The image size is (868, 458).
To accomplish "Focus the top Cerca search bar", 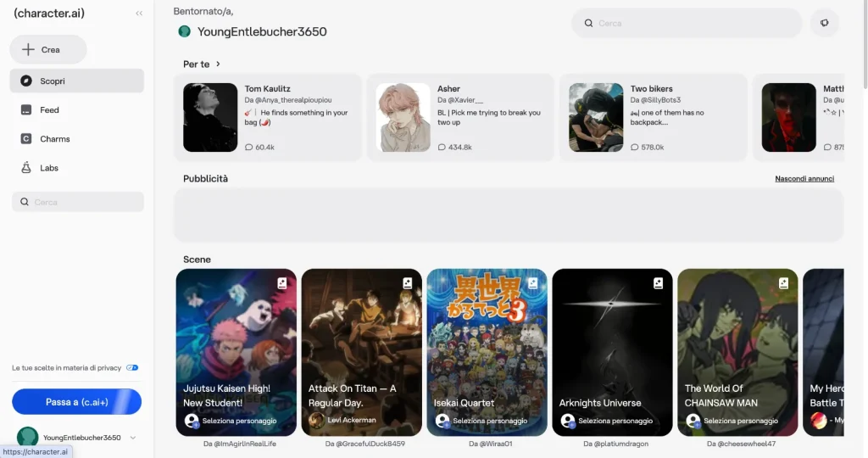I will pyautogui.click(x=687, y=23).
